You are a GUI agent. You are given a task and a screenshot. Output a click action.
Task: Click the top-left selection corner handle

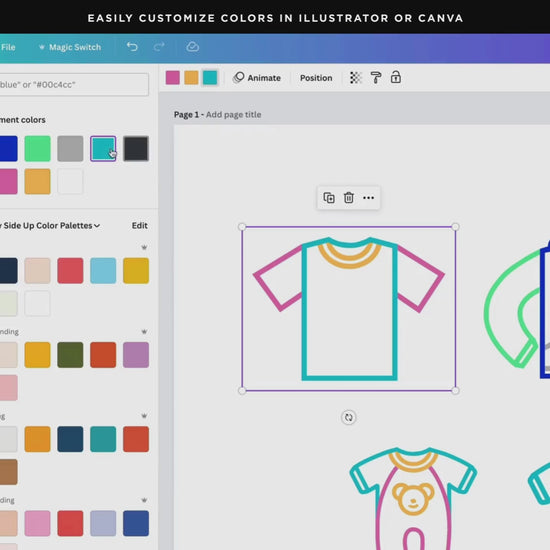(x=242, y=227)
